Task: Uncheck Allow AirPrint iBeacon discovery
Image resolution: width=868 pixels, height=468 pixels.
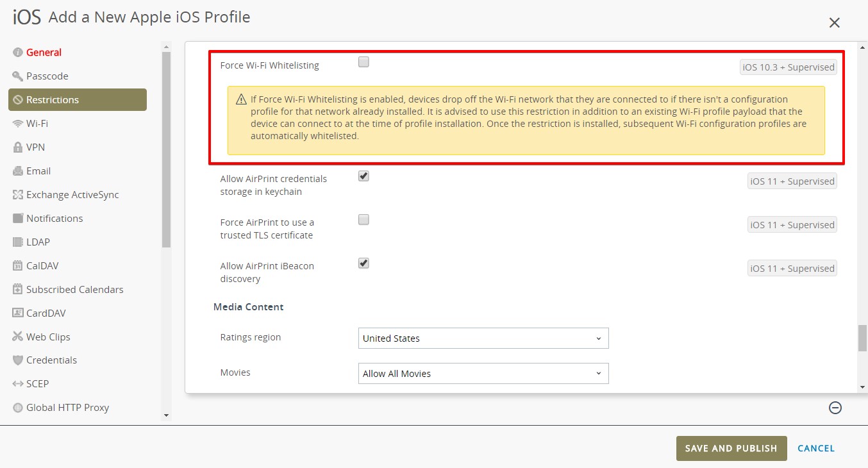Action: coord(363,263)
